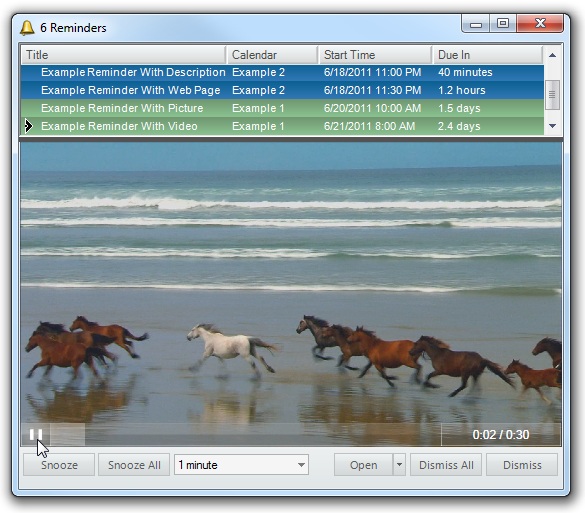The height and width of the screenshot is (513, 585).
Task: Open the snooze duration '1 minute' dropdown
Action: pos(241,465)
